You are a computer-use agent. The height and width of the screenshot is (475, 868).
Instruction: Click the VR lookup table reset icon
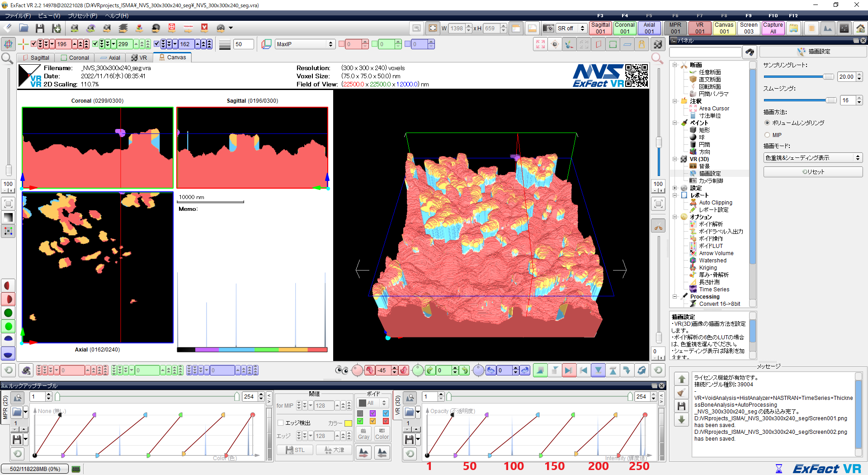[410, 453]
